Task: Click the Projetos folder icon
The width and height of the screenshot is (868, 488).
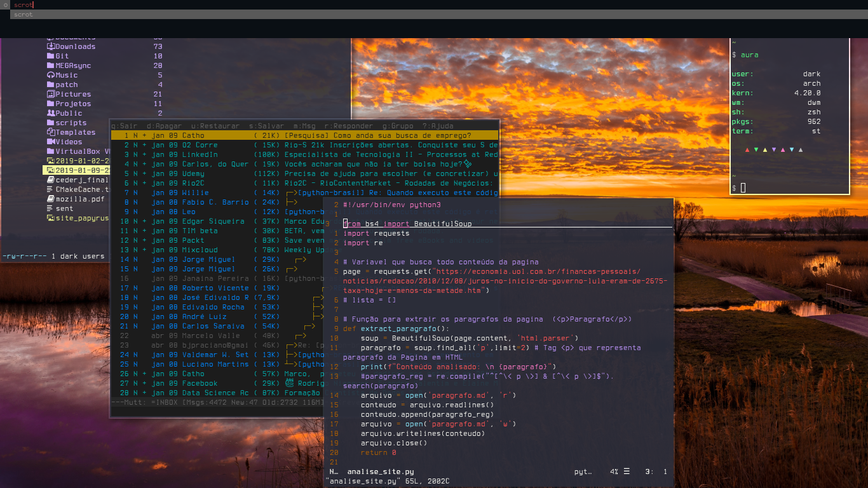Action: click(51, 104)
